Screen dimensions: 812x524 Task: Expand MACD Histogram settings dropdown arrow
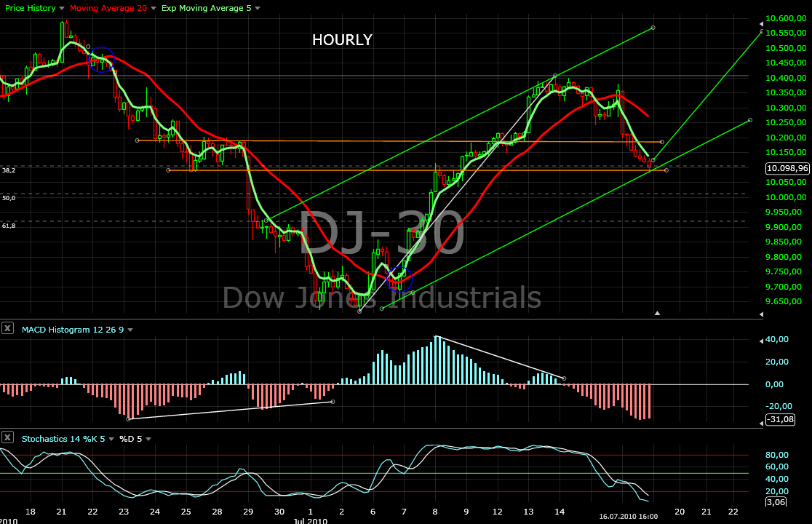pos(130,330)
